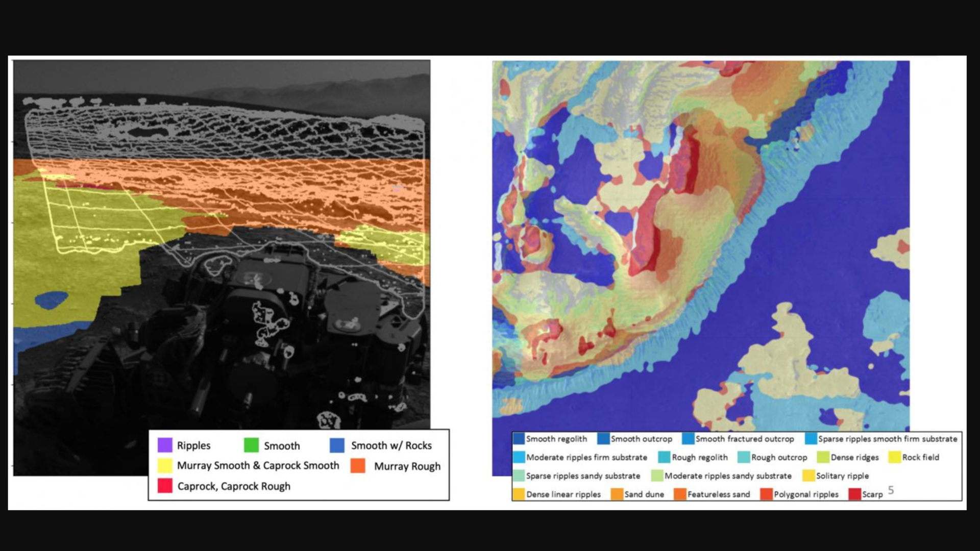Click the Sparse ripples sandy substrate swatch
Image resolution: width=980 pixels, height=551 pixels.
click(519, 475)
